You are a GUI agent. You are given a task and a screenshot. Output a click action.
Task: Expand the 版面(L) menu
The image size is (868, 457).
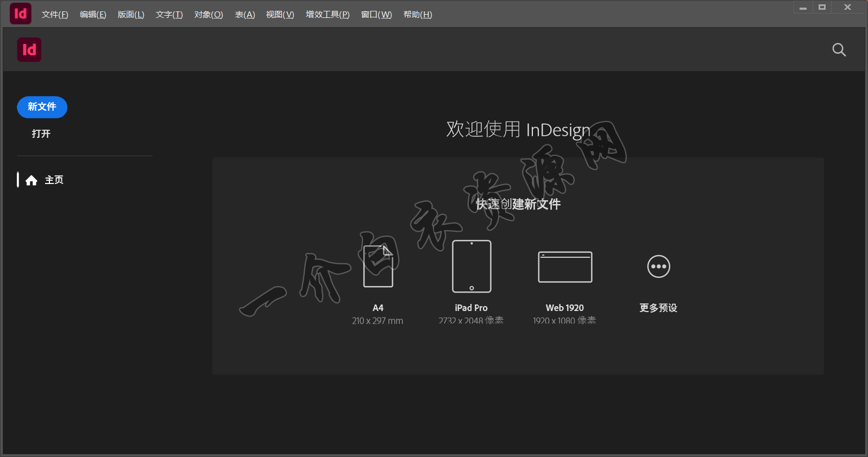[x=131, y=15]
